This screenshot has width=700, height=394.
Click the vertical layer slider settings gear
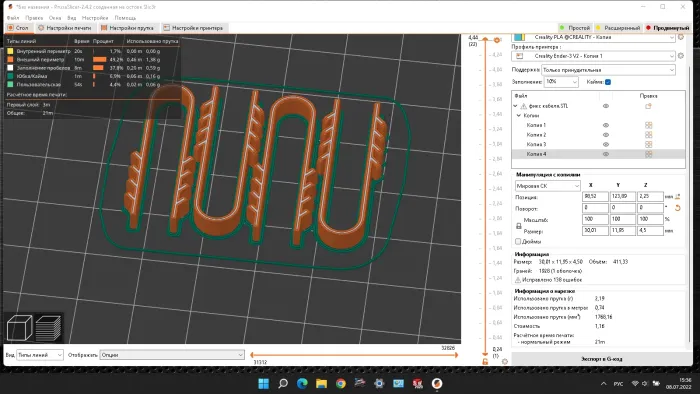[504, 361]
